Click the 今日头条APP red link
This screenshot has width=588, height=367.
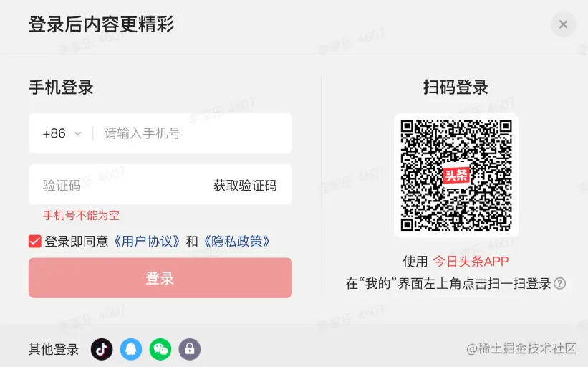pyautogui.click(x=471, y=261)
